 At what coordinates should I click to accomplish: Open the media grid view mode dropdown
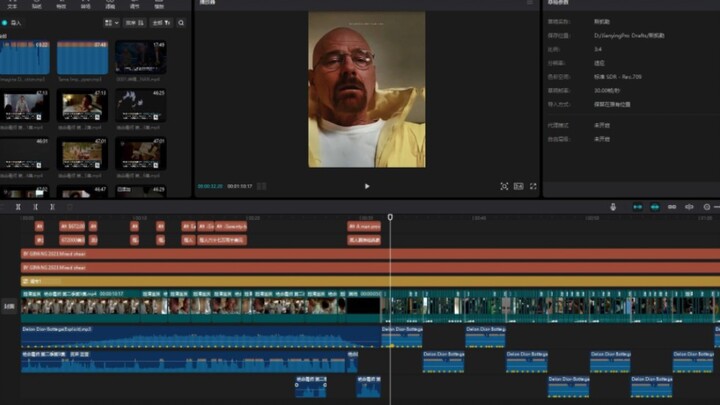point(112,22)
